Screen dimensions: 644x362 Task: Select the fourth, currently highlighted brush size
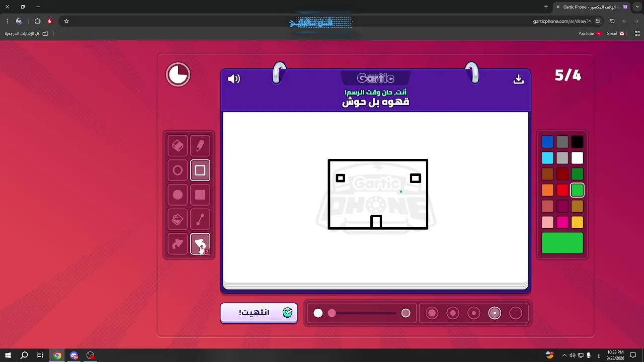coord(495,313)
